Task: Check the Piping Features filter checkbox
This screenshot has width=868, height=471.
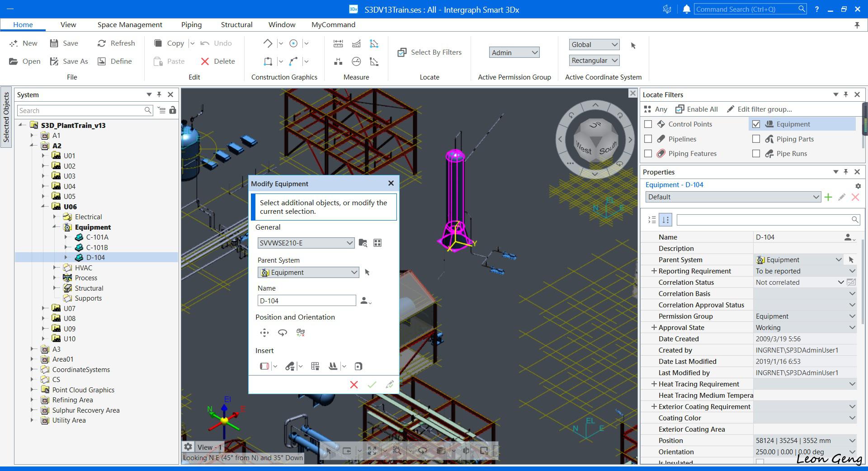Action: click(648, 154)
